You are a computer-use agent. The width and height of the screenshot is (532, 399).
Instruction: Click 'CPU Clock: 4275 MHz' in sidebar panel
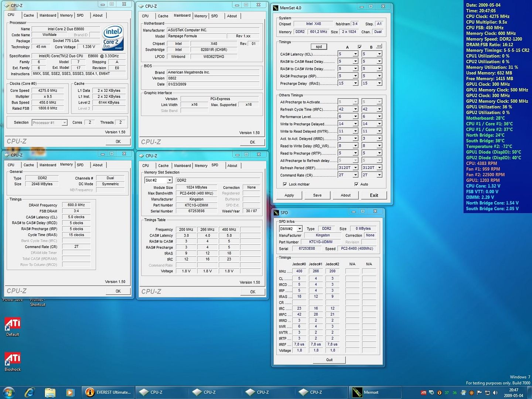[x=488, y=16]
